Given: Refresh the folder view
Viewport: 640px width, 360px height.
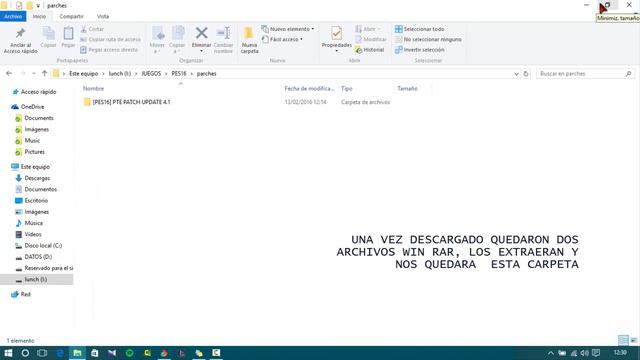Looking at the screenshot, I should click(526, 74).
